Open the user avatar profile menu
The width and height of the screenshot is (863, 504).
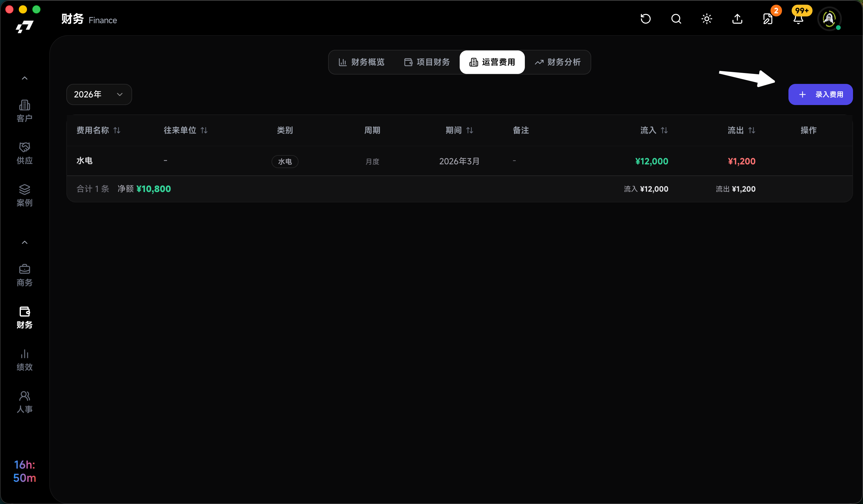point(829,19)
